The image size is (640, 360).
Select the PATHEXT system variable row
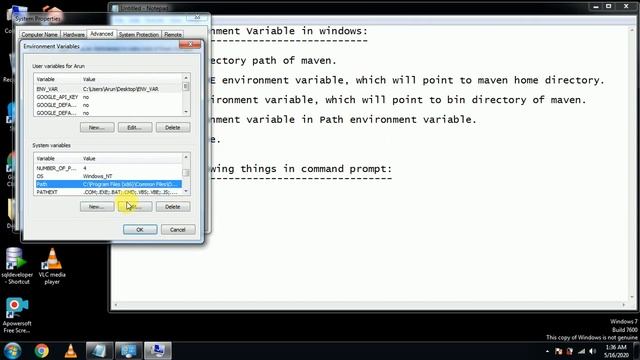coord(108,192)
